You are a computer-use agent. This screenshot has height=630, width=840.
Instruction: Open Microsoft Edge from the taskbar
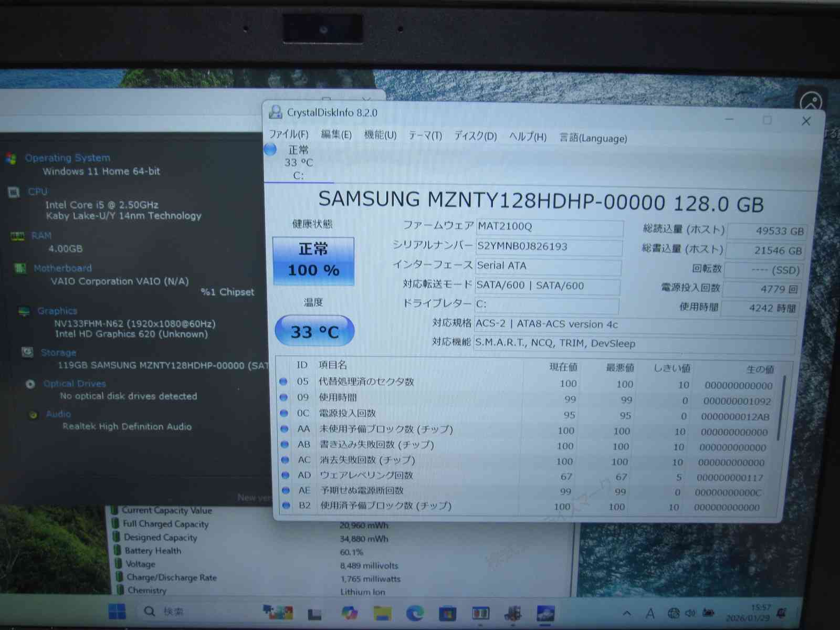click(x=415, y=613)
